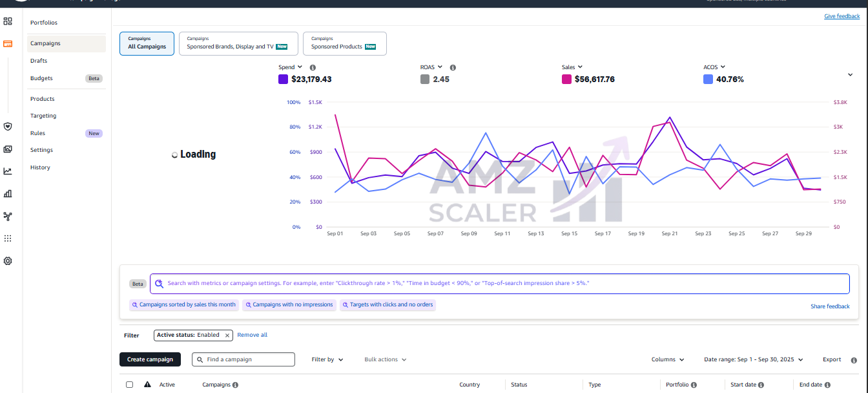Switch to Sponsored Brands, Display and TV tab
The width and height of the screenshot is (868, 393).
pos(238,43)
